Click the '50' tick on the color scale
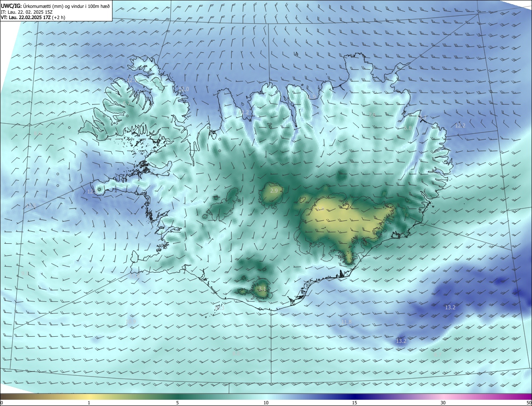This screenshot has height=406, width=532. pyautogui.click(x=529, y=403)
